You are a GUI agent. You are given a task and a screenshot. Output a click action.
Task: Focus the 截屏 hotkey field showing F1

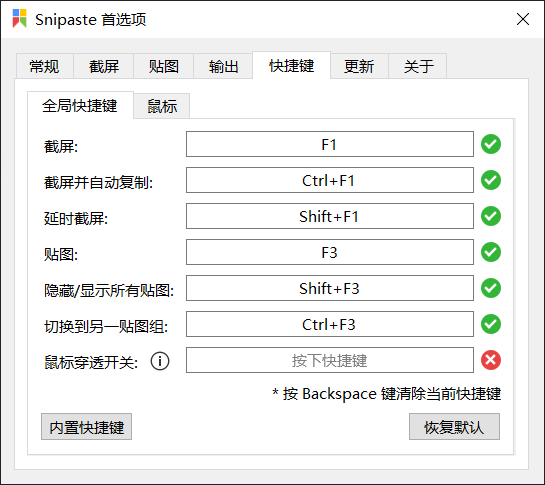[330, 144]
